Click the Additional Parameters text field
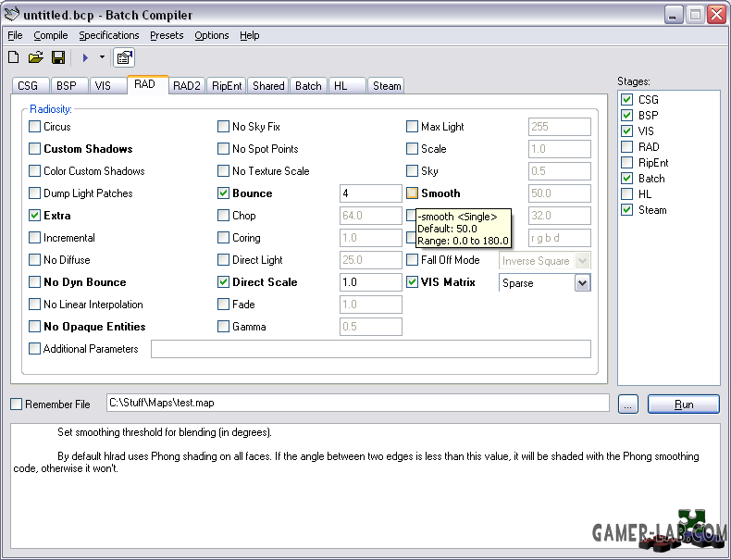 click(x=371, y=349)
